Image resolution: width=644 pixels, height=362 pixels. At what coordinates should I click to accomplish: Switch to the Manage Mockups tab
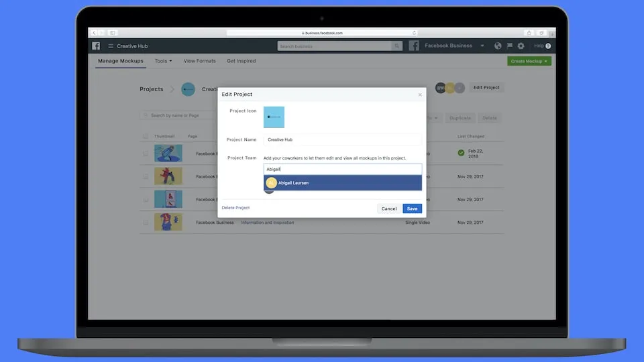pos(120,61)
